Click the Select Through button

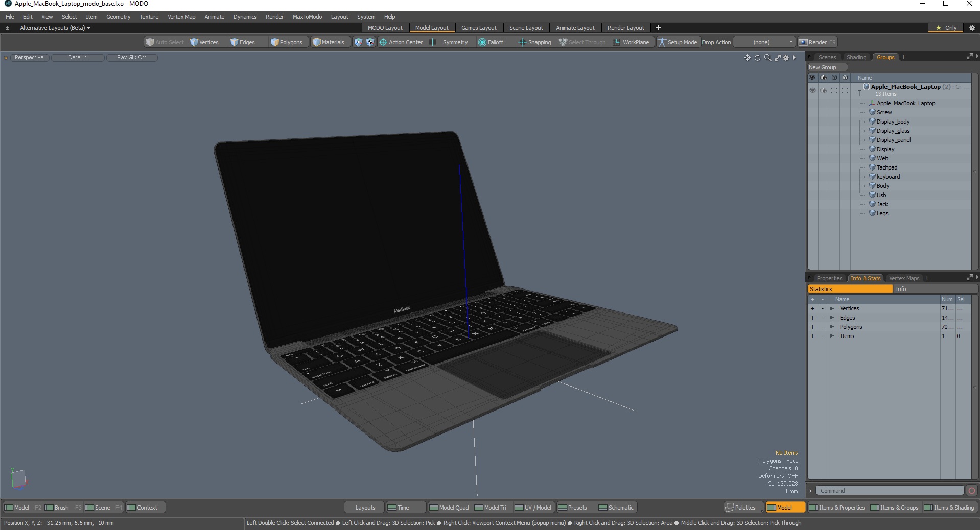tap(582, 42)
